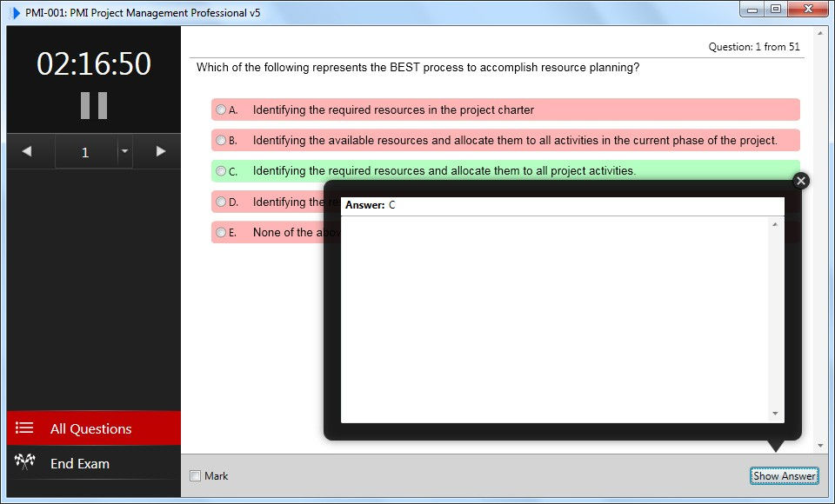Click the question number field showing 1
Screen dimensions: 835x504
(x=86, y=152)
